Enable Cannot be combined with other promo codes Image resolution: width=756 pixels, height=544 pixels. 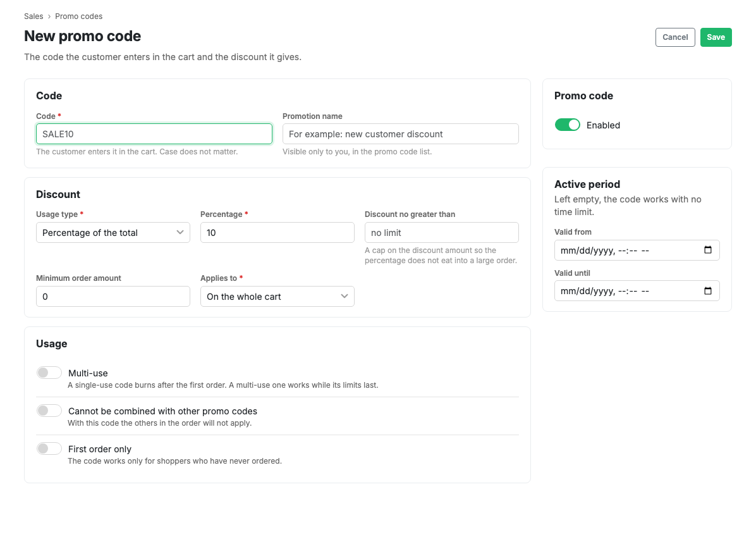coord(49,411)
